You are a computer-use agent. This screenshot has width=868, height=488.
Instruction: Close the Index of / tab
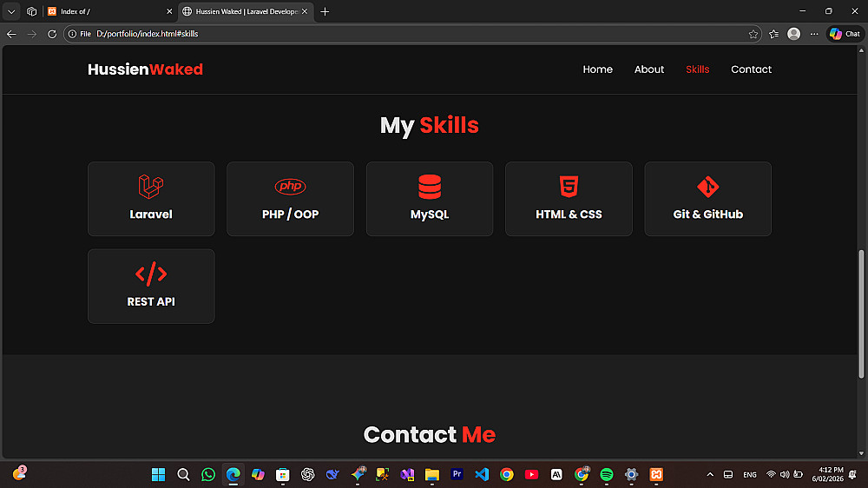click(169, 11)
